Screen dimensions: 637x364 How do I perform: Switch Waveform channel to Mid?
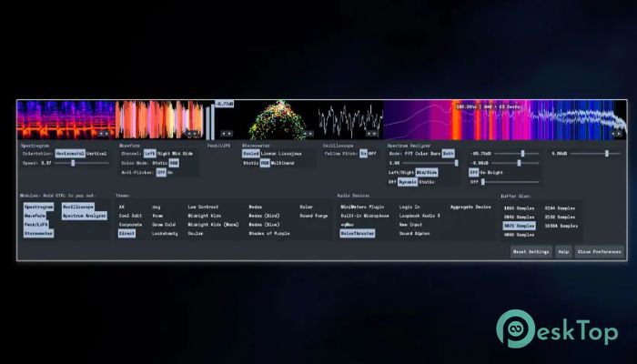point(176,154)
